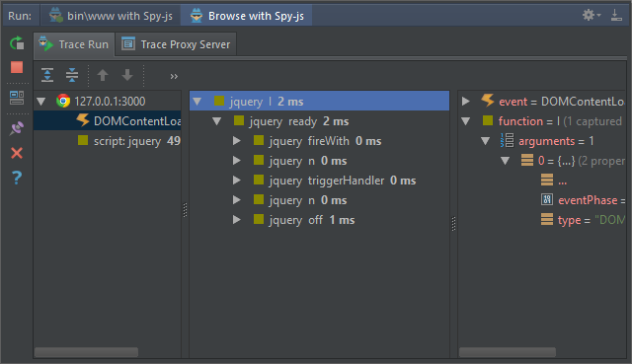Select the jquery fireWith 0 ms row
Image resolution: width=632 pixels, height=364 pixels.
[319, 140]
